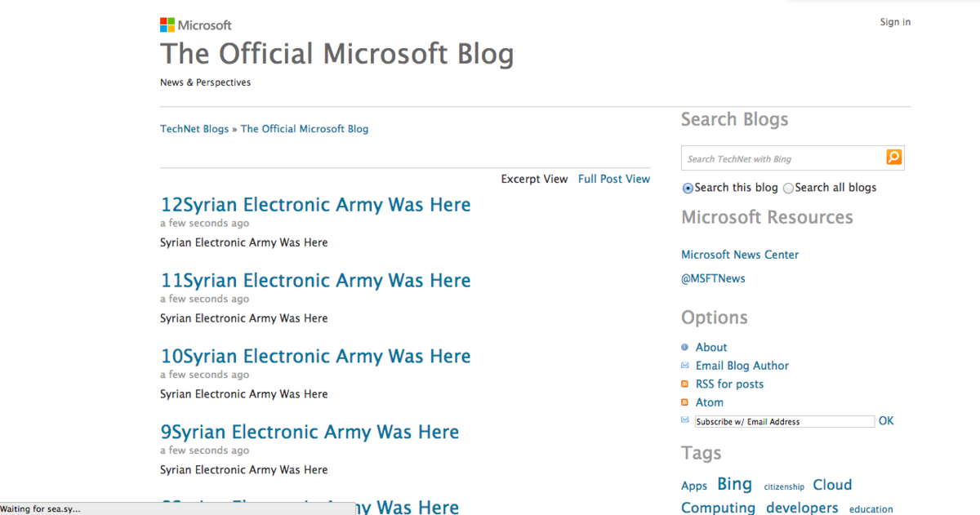Screen dimensions: 980x515
Task: Click the orange search magnifier icon
Action: [x=894, y=158]
